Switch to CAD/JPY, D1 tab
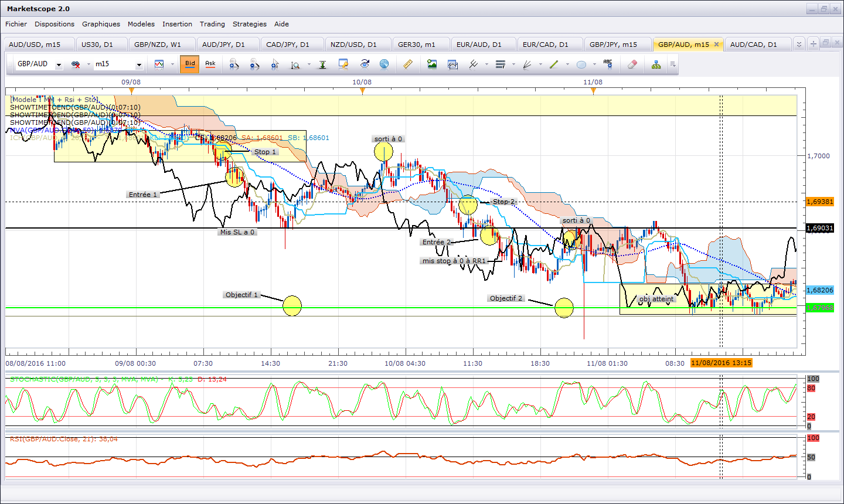 point(292,45)
